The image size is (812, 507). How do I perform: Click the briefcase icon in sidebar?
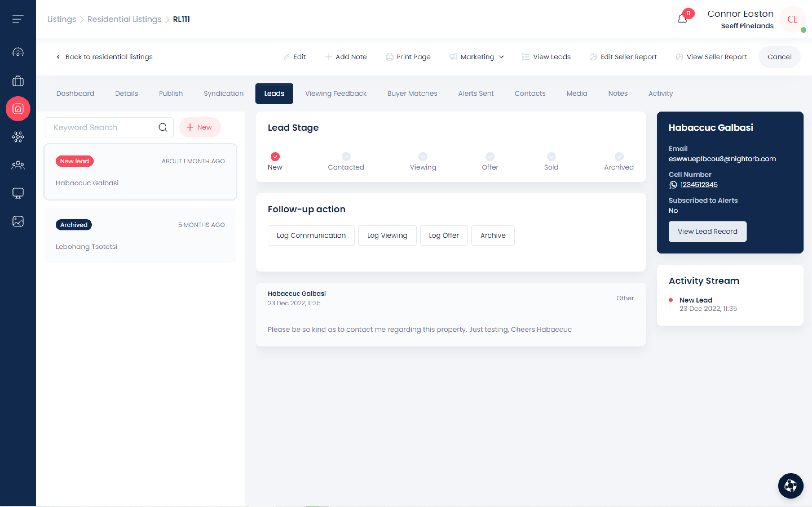coord(18,81)
